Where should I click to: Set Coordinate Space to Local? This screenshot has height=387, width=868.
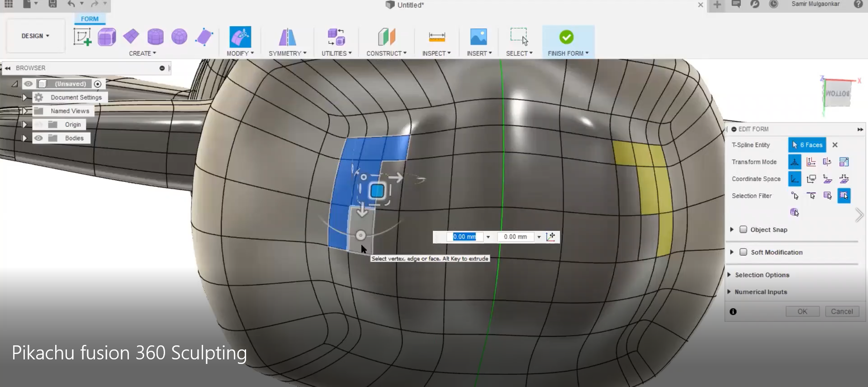(827, 179)
